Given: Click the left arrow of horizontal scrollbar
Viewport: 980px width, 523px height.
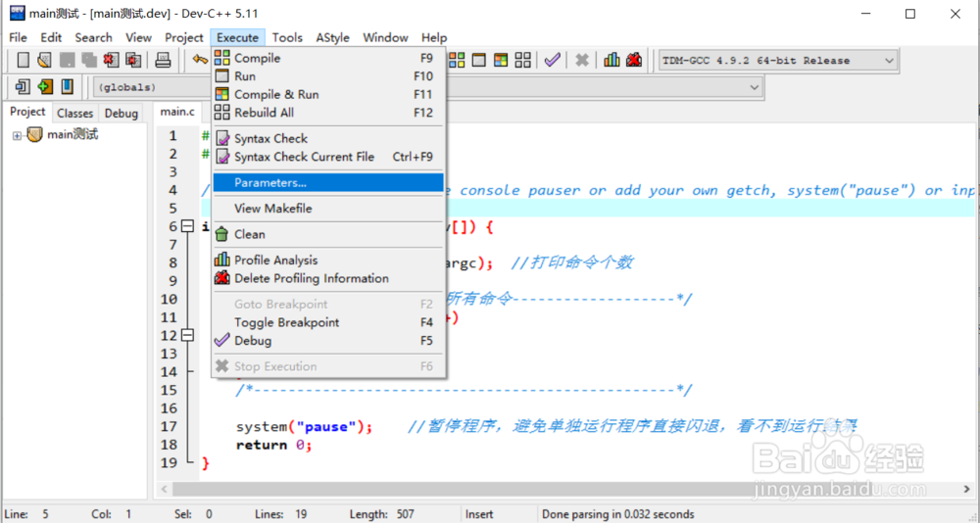Looking at the screenshot, I should [165, 489].
